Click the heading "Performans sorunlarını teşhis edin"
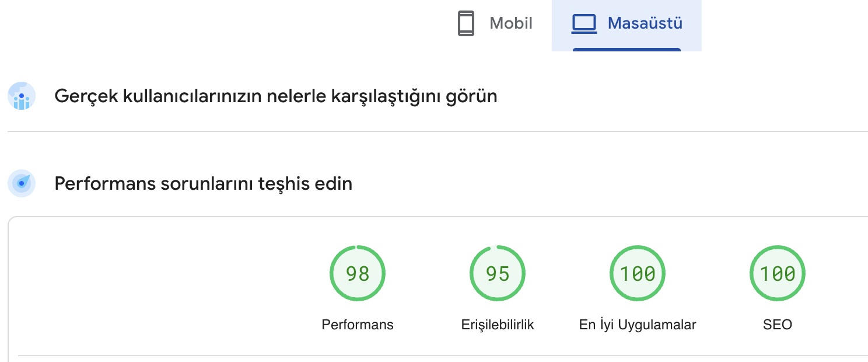This screenshot has height=362, width=868. (203, 184)
